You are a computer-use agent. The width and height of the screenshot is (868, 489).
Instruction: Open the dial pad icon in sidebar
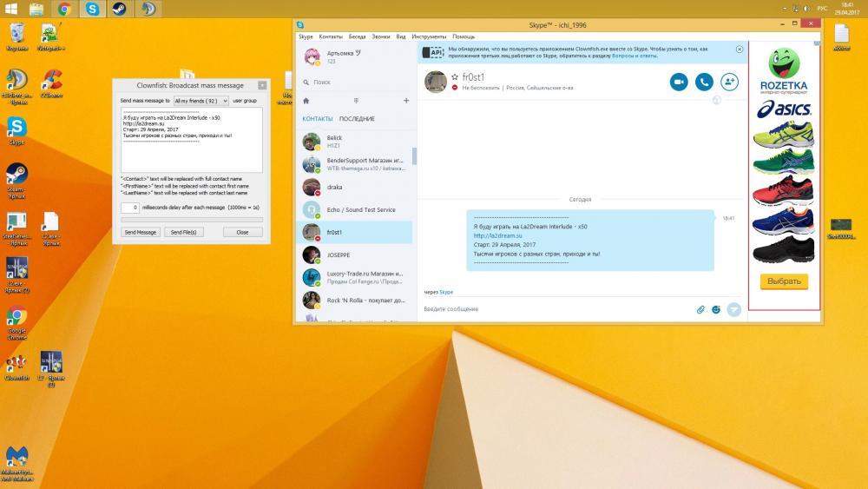point(355,101)
